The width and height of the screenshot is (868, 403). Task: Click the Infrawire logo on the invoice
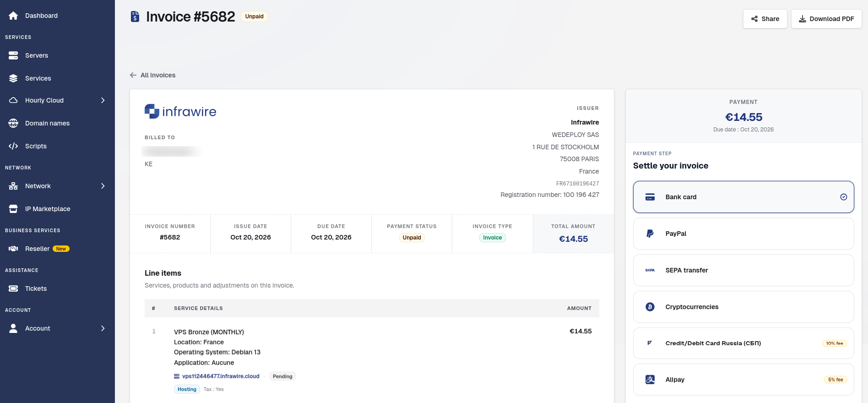(180, 111)
